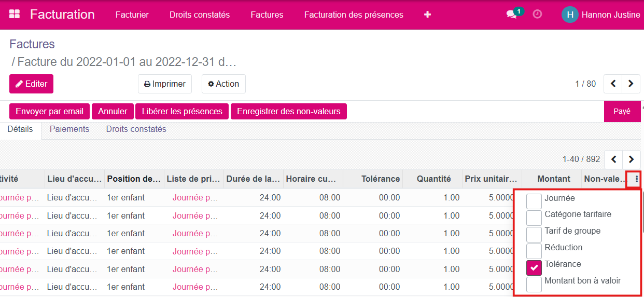This screenshot has width=644, height=297.
Task: Sort by Tolérance column header
Action: click(373, 179)
